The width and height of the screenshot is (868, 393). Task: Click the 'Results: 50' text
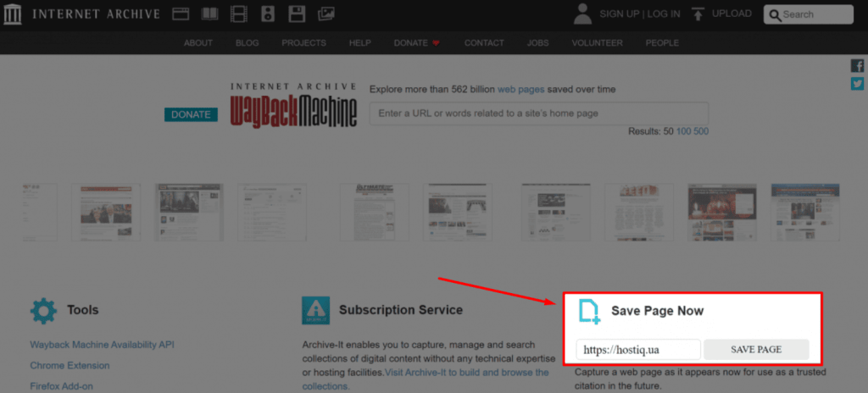point(650,131)
